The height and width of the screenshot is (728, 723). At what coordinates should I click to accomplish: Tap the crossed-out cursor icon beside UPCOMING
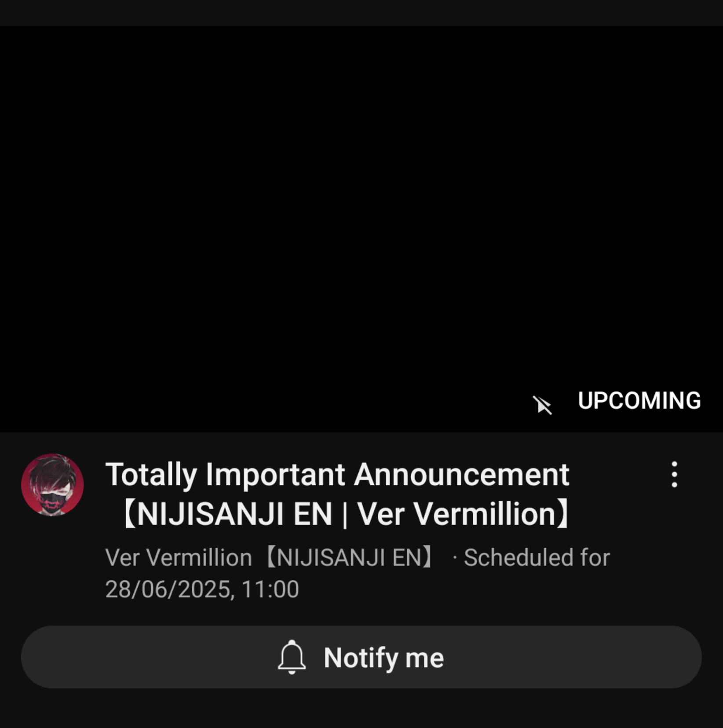click(542, 405)
